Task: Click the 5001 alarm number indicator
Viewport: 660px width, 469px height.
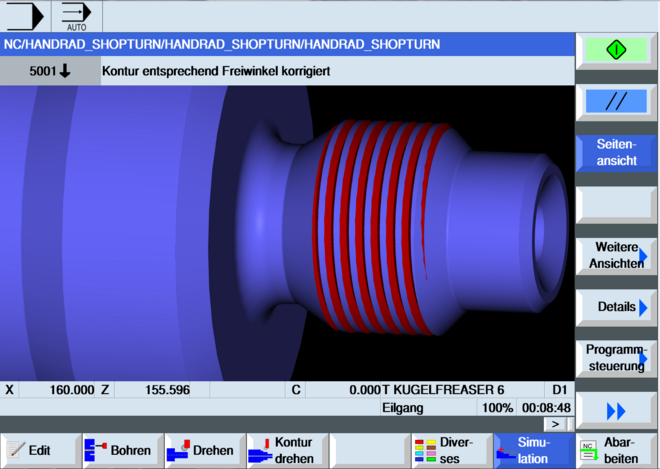Action: [50, 72]
